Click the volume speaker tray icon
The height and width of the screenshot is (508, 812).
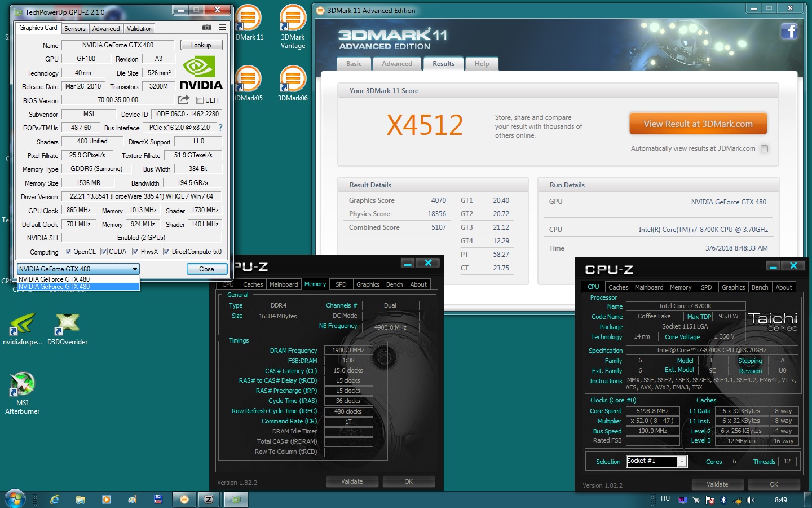pyautogui.click(x=751, y=500)
